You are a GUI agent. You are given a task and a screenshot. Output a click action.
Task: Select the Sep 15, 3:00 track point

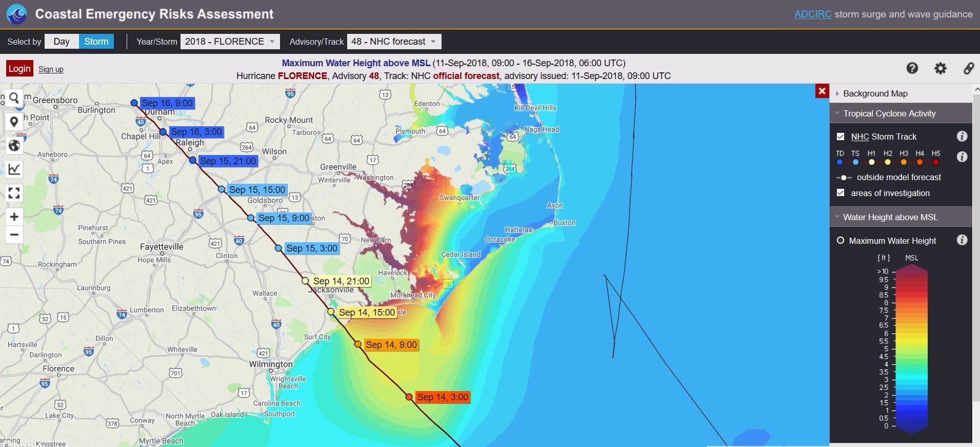click(278, 248)
